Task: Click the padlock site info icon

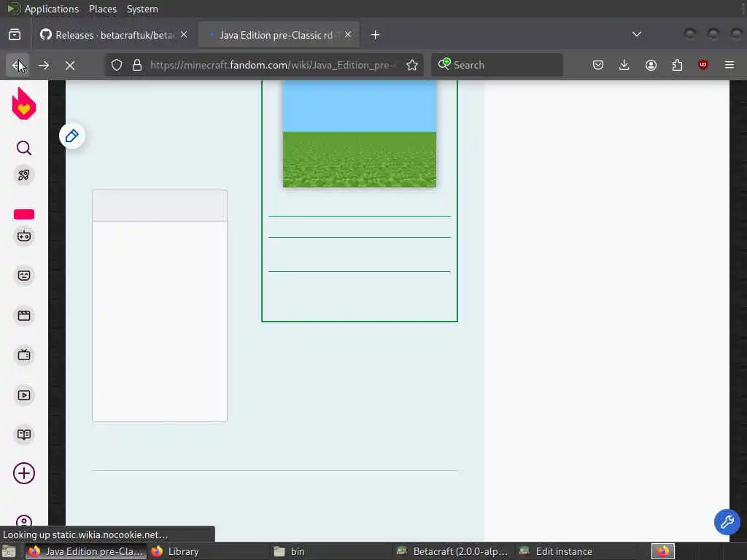Action: point(137,65)
